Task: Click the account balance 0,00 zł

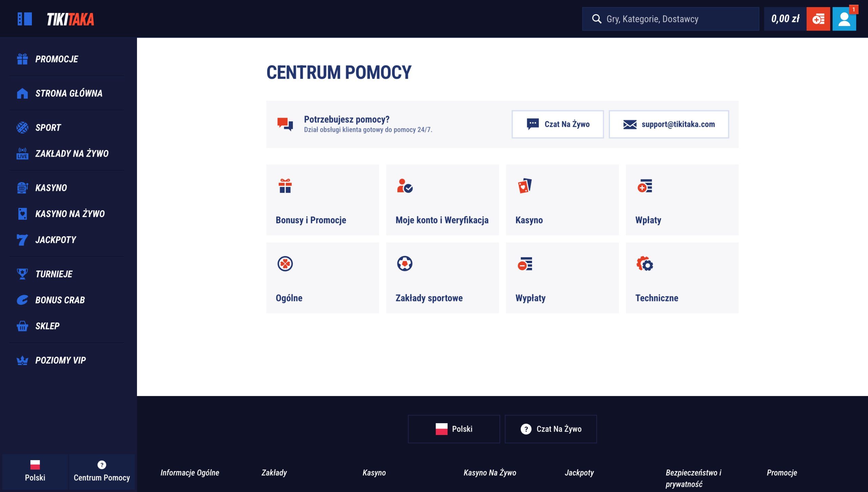Action: tap(785, 19)
